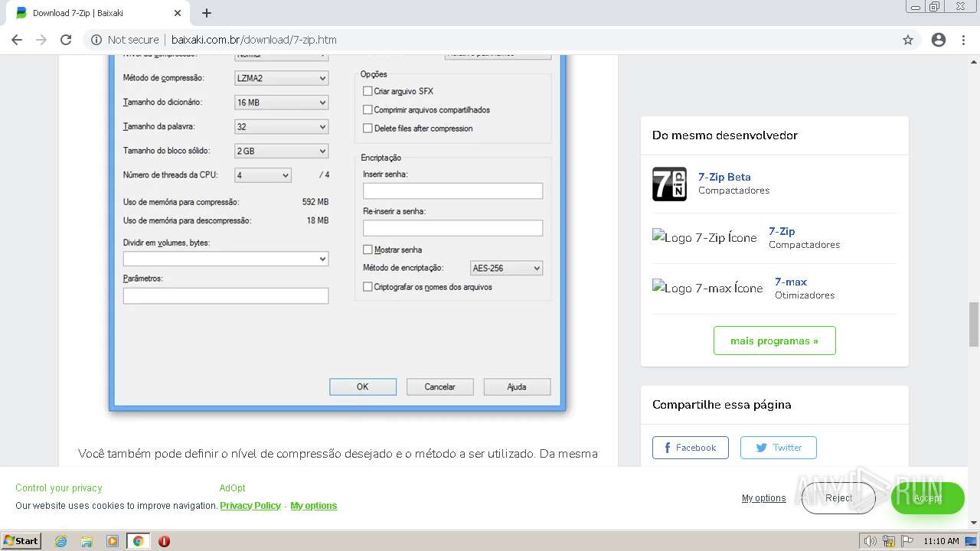The width and height of the screenshot is (980, 551).
Task: Open the 7-Zip Beta link
Action: (724, 177)
